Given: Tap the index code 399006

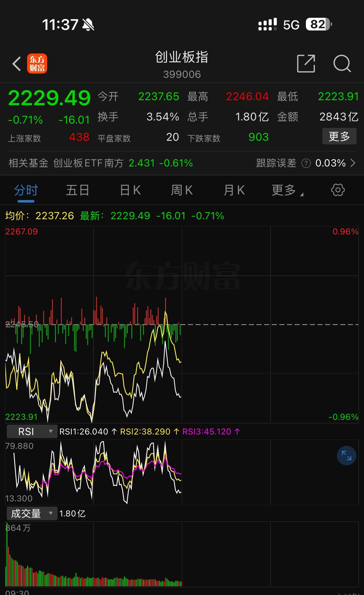Looking at the screenshot, I should [182, 74].
